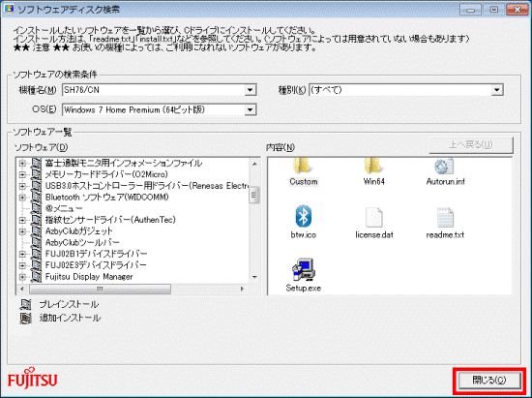532x398 pixels.
Task: Click the 閉じる(C) close button
Action: (489, 380)
